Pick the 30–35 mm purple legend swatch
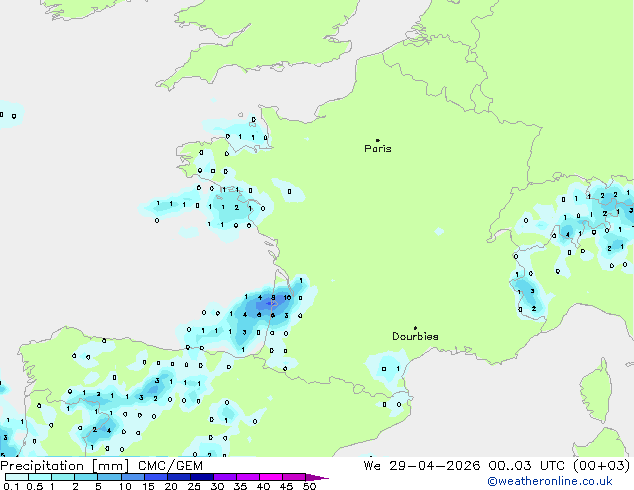The width and height of the screenshot is (634, 490). 225,477
